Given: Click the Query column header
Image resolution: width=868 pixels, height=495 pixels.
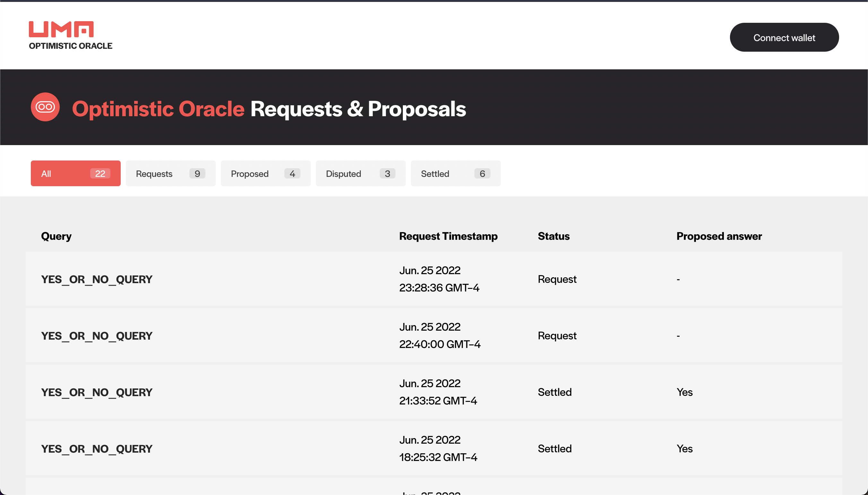Looking at the screenshot, I should coord(56,236).
